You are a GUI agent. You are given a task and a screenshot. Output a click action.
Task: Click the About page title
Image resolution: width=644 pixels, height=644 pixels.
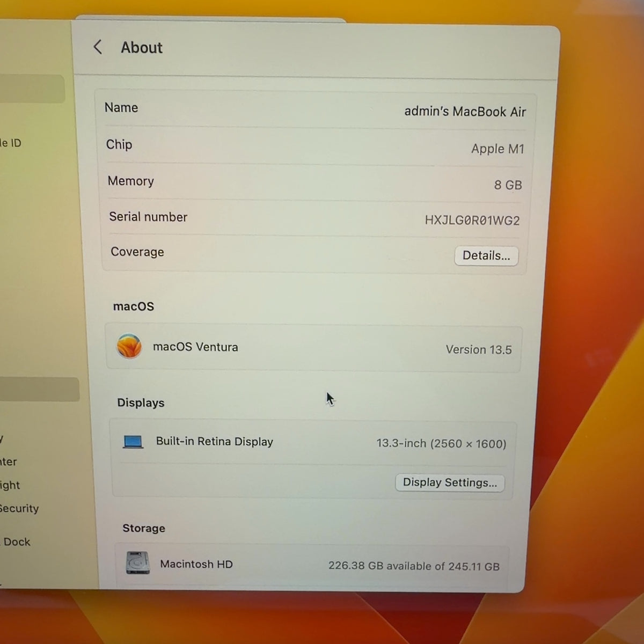(142, 47)
